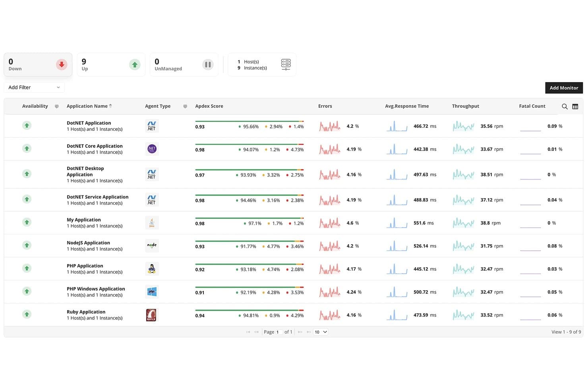Click the page number input field
Viewport: 588px width, 392px height.
[x=279, y=332]
